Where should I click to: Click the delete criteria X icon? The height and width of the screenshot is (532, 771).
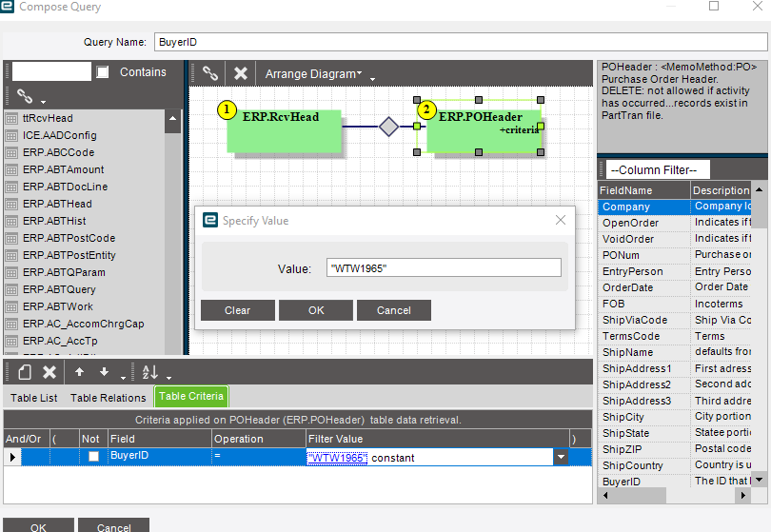[x=49, y=372]
